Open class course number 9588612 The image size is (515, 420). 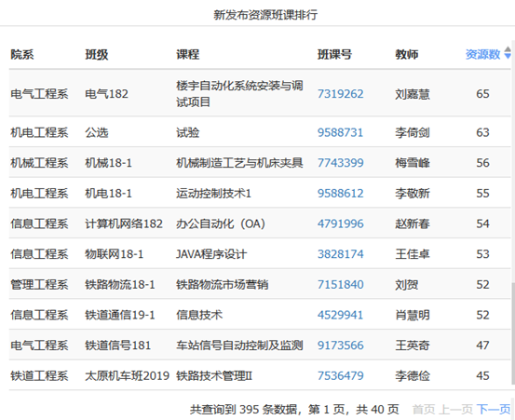[x=340, y=194]
